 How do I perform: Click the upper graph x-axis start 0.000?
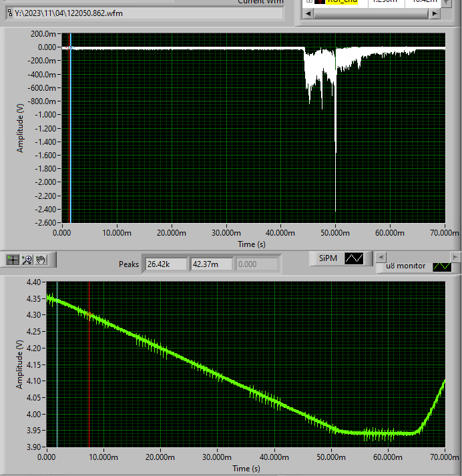click(x=62, y=233)
